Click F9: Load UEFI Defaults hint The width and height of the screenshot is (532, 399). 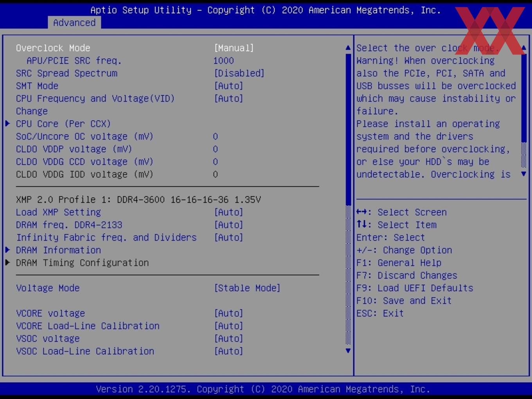pos(415,288)
